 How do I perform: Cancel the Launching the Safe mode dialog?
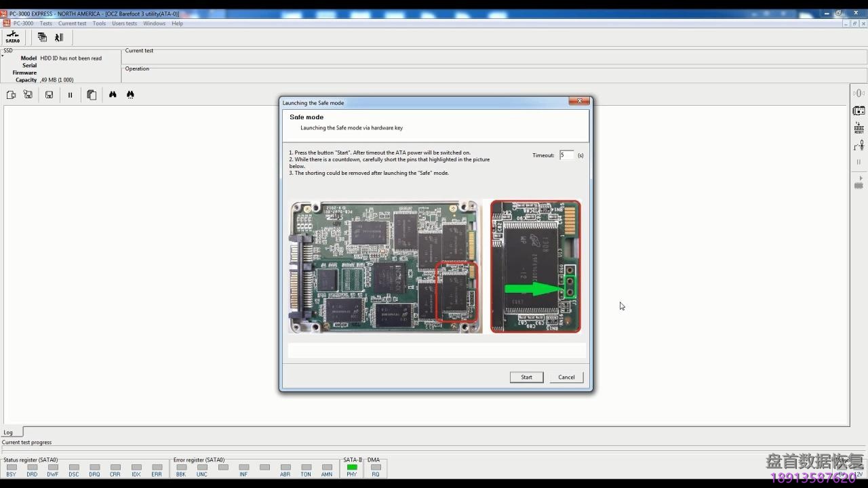coord(566,377)
